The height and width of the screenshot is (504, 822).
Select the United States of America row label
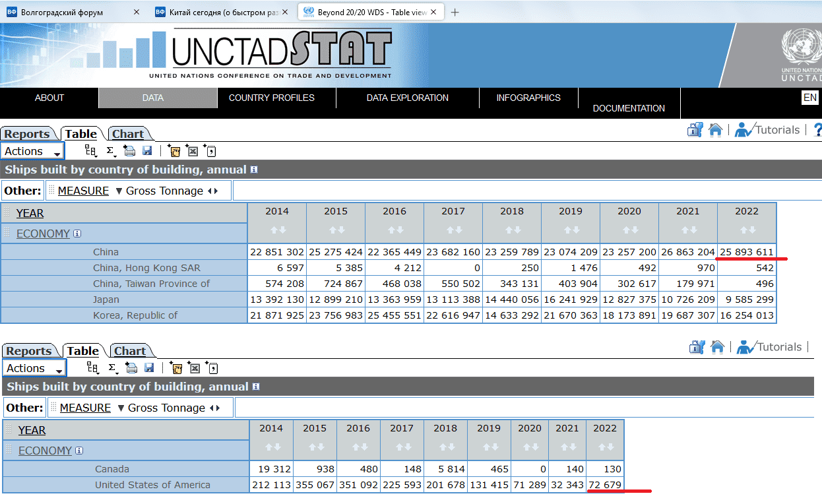152,485
